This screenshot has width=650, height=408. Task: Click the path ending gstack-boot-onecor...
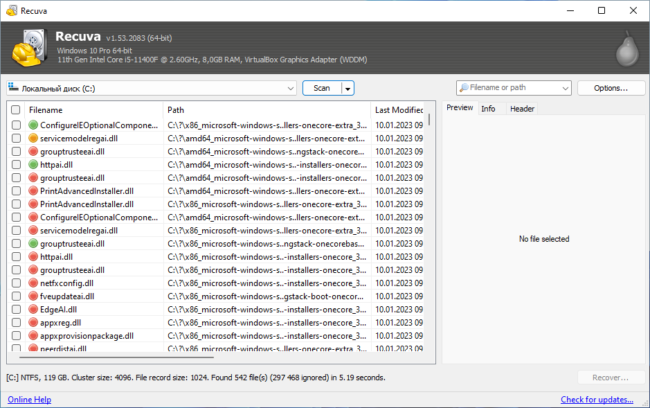[266, 296]
